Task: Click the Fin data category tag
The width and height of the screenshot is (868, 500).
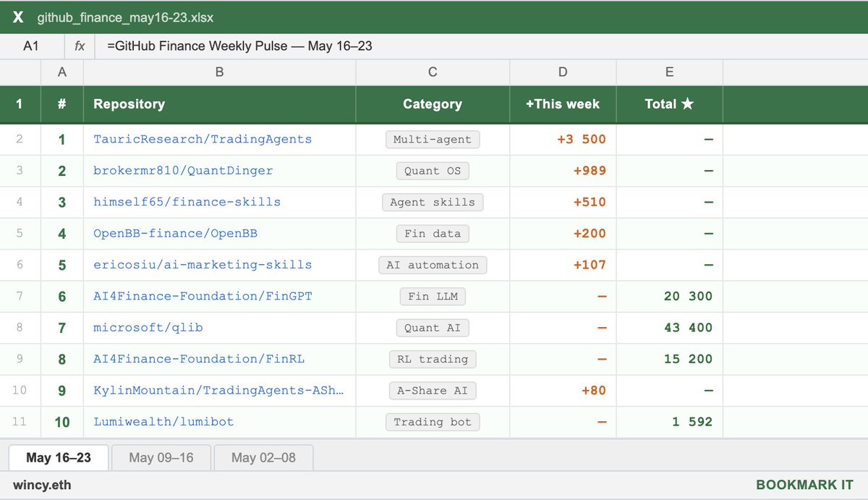Action: pyautogui.click(x=433, y=234)
